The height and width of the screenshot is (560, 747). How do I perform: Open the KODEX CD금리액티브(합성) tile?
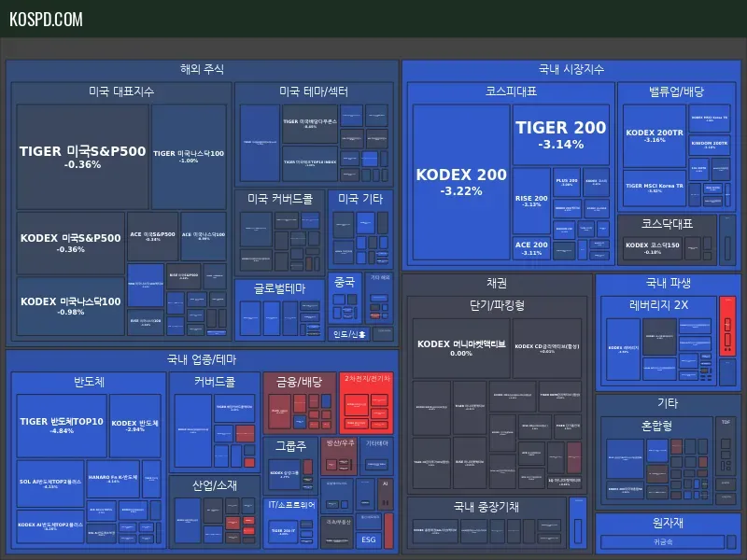547,348
